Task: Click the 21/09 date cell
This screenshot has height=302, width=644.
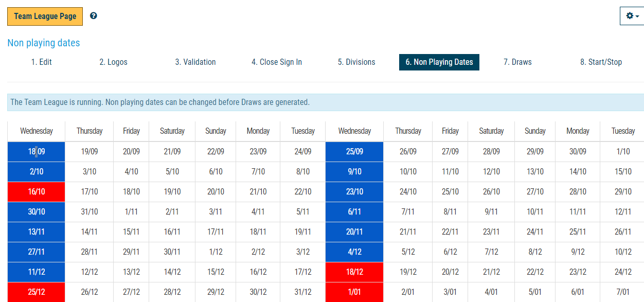Action: tap(172, 152)
